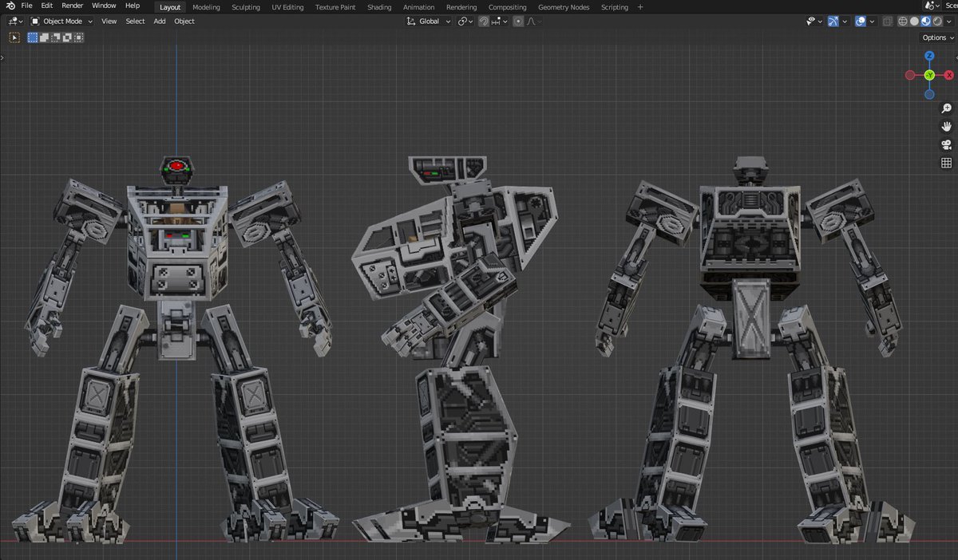
Task: Switch to wireframe shading sphere
Action: pos(903,22)
